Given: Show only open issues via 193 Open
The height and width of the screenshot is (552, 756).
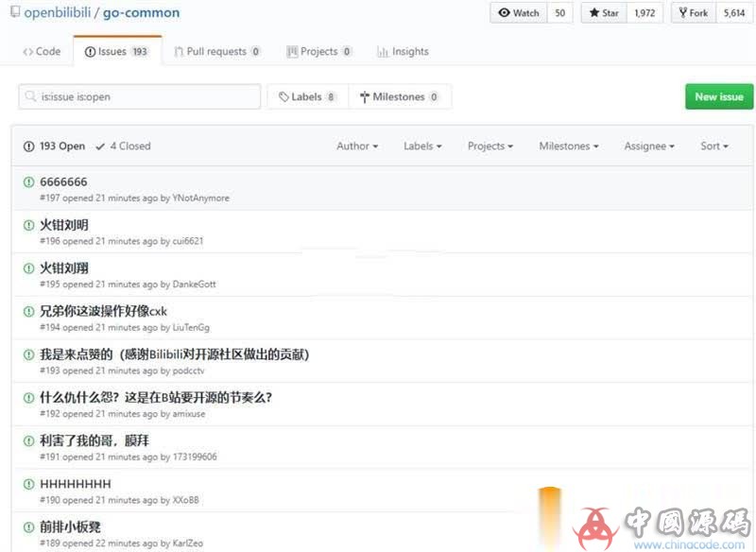Looking at the screenshot, I should [x=55, y=146].
